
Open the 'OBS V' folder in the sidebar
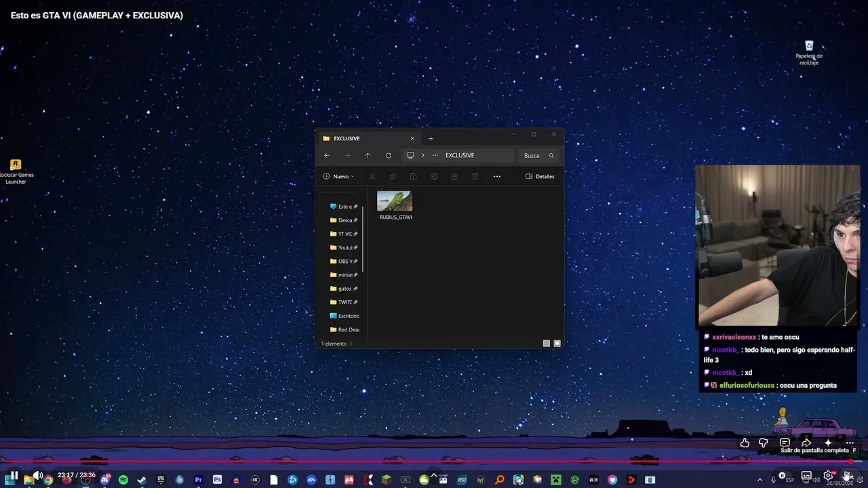[344, 261]
